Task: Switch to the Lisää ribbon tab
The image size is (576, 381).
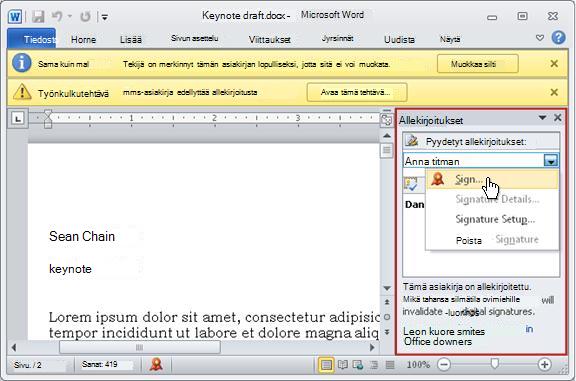Action: click(x=131, y=39)
